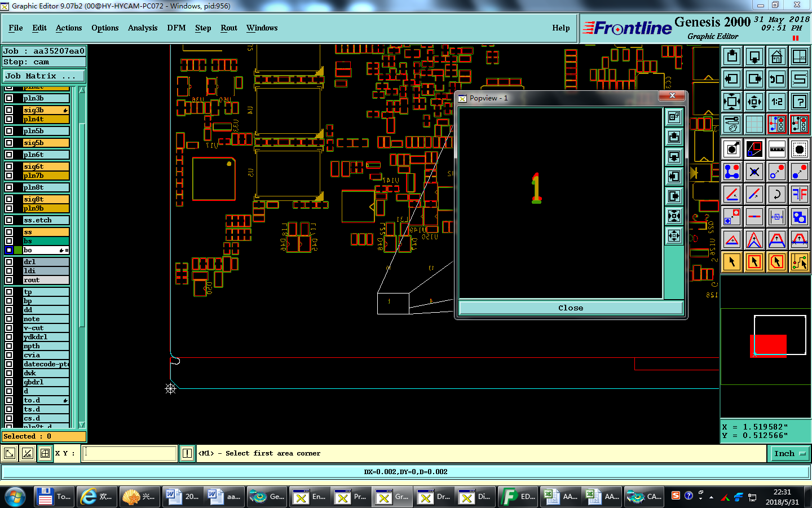
Task: Toggle display of the npth layer
Action: [x=9, y=346]
